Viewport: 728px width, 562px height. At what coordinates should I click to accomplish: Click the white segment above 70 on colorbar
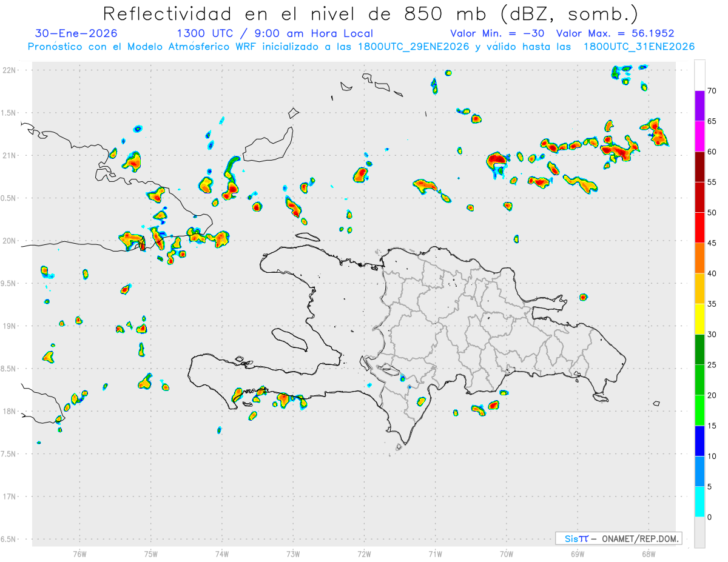coord(699,75)
